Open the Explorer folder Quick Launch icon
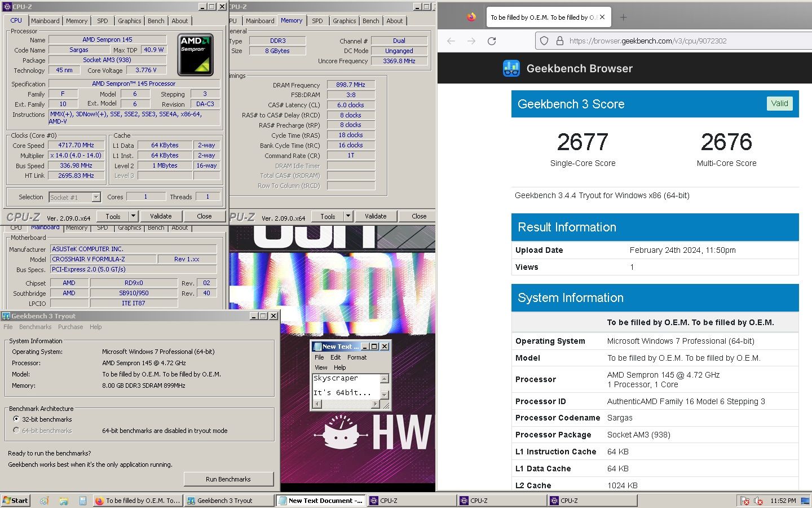This screenshot has height=508, width=812. (64, 501)
